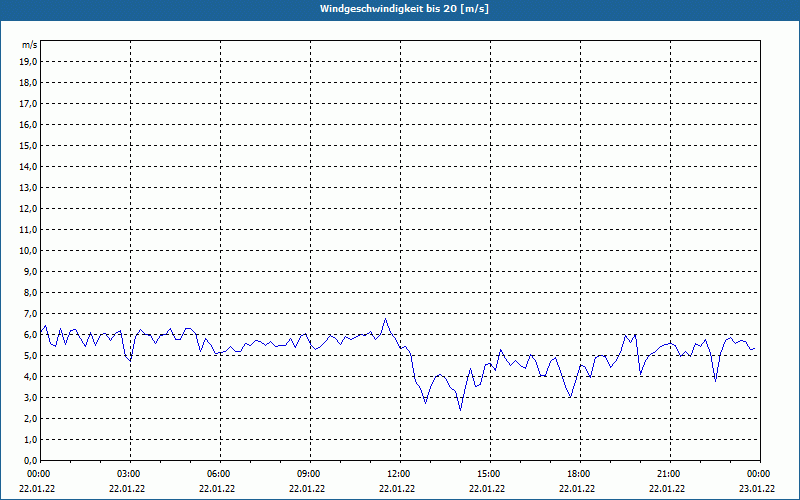
Task: Click the "22.01.22" date under 18:00
Action: pyautogui.click(x=577, y=489)
